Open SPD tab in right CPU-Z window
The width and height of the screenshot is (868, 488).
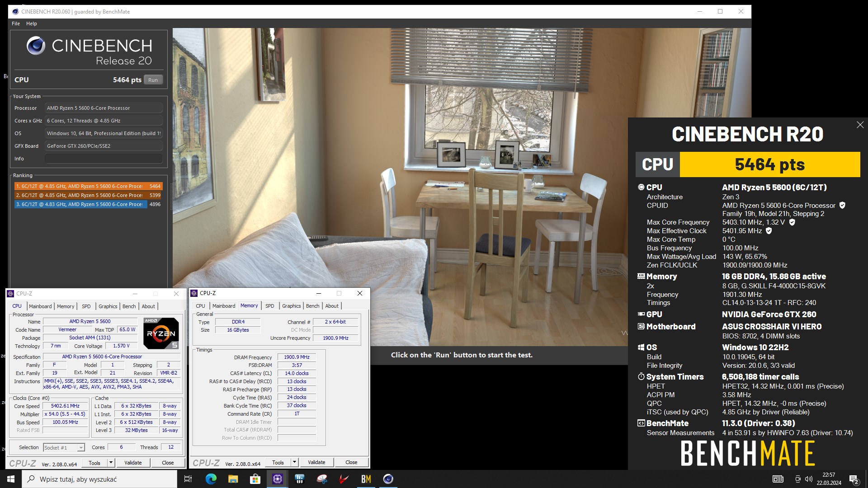(x=270, y=306)
